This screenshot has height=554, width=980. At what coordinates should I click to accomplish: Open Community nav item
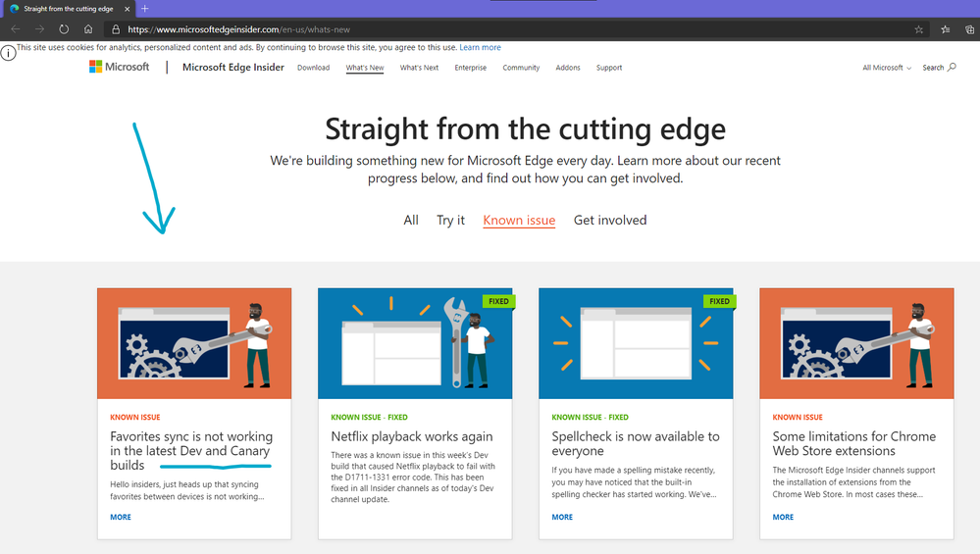pyautogui.click(x=521, y=68)
